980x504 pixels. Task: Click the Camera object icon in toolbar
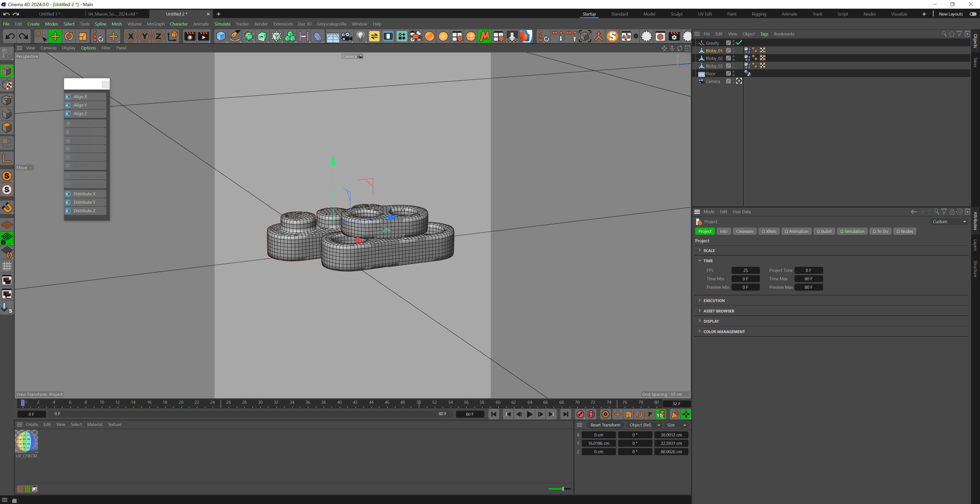pos(347,36)
